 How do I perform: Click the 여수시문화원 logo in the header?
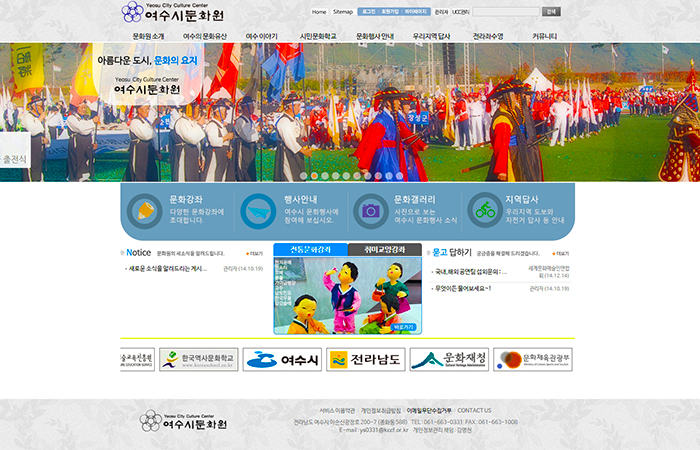click(172, 12)
